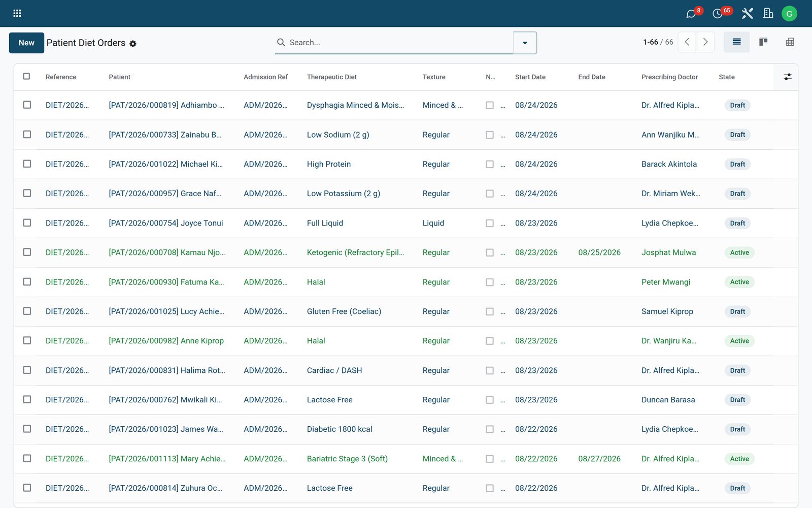Tick the row checkbox for Joyce Tonui order

click(27, 223)
